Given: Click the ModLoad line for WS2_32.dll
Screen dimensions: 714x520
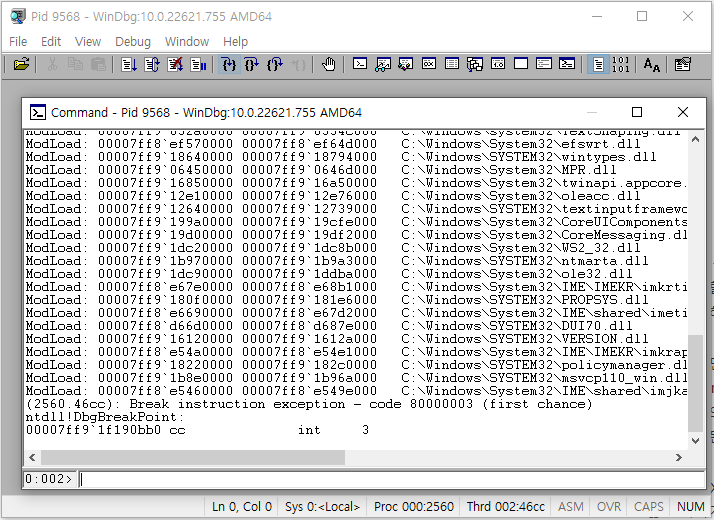Looking at the screenshot, I should click(x=333, y=248).
